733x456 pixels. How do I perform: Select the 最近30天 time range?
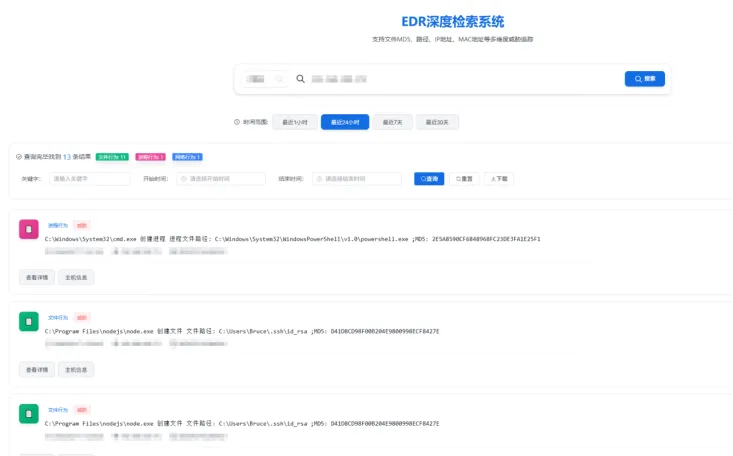pos(437,122)
